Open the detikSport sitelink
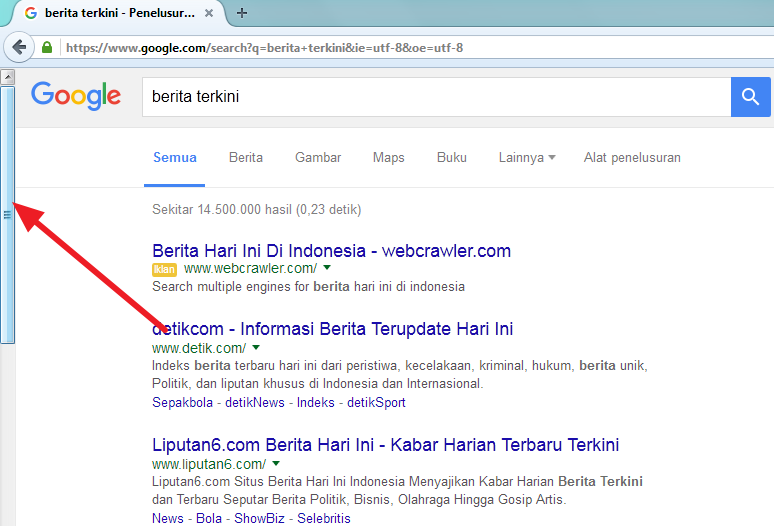The width and height of the screenshot is (774, 526). (376, 403)
